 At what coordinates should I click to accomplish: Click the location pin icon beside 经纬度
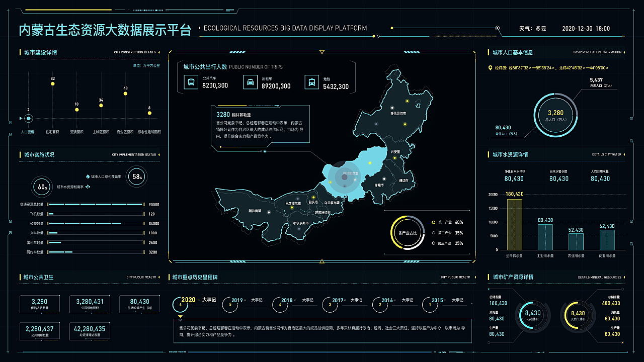click(x=491, y=67)
